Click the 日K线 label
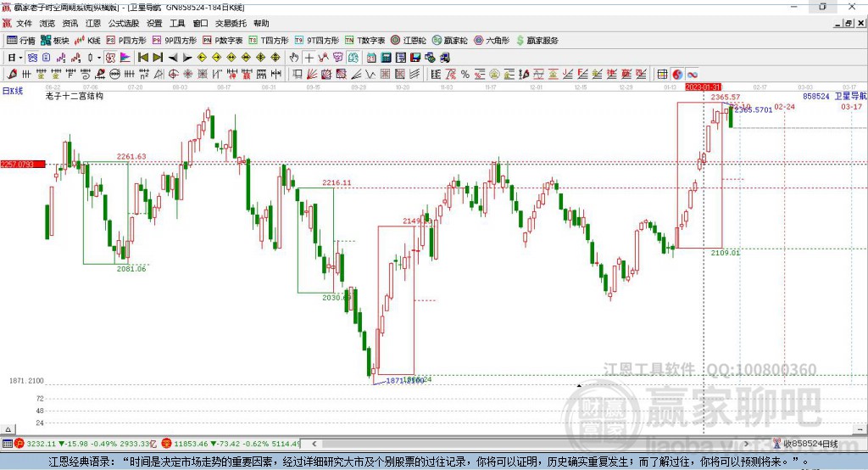This screenshot has width=868, height=470. [12, 91]
